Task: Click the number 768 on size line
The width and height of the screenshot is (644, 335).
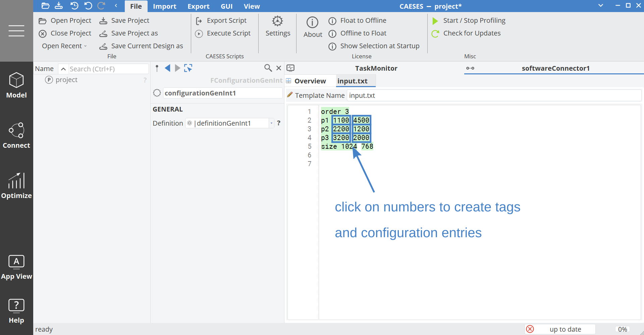Action: click(367, 146)
